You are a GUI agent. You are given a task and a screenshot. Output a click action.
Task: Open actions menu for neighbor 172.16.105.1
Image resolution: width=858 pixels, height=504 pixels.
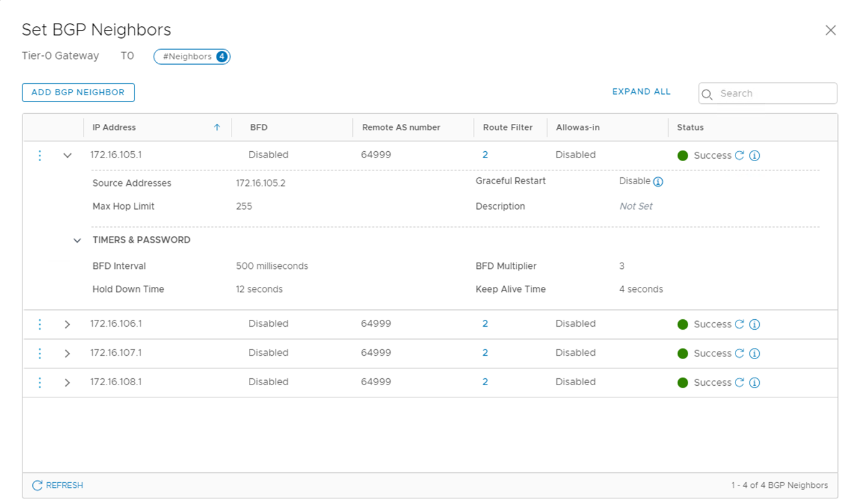(x=40, y=156)
